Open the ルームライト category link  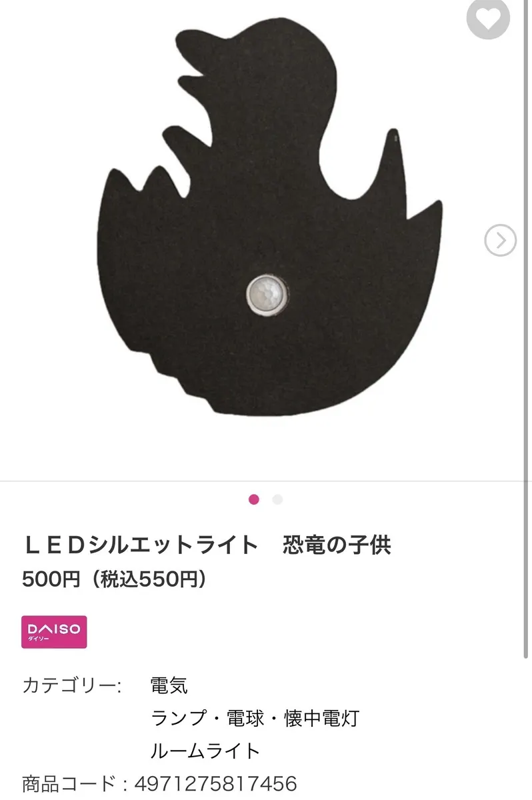click(205, 751)
